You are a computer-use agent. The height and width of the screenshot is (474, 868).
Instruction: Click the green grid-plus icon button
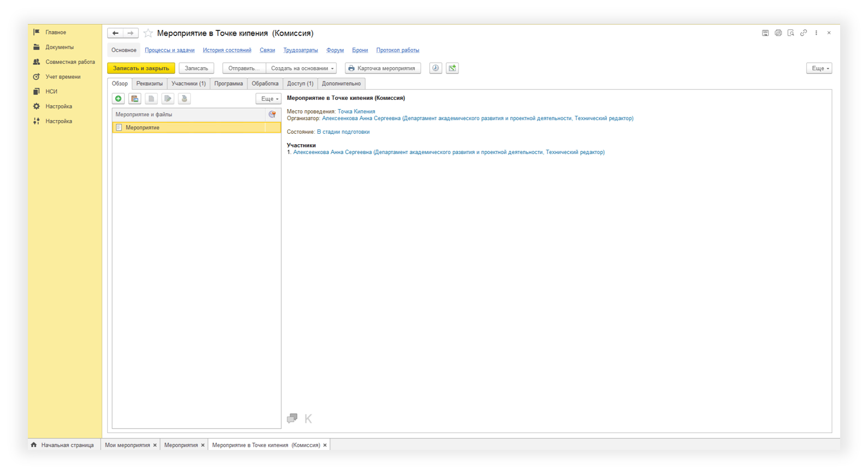coord(452,68)
